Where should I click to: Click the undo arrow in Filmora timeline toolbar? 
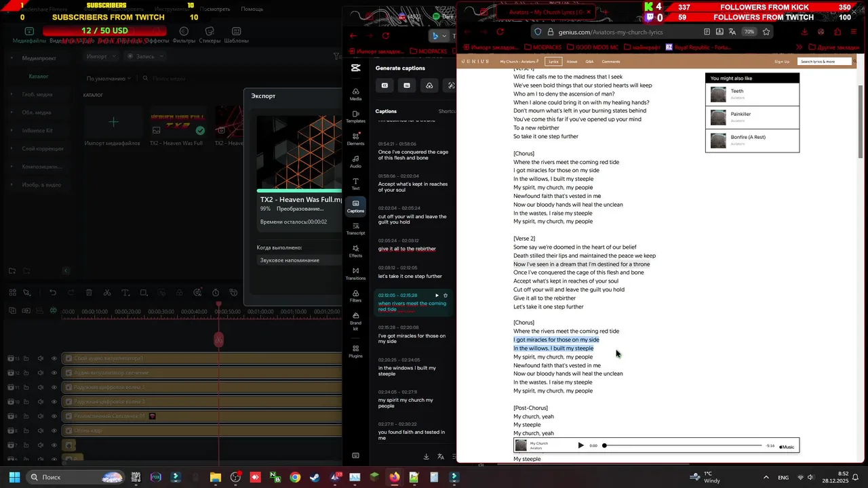pyautogui.click(x=52, y=293)
